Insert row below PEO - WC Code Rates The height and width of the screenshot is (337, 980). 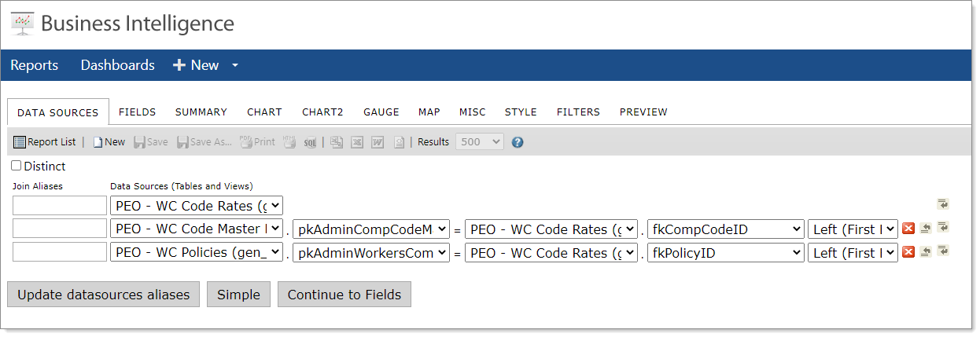coord(943,204)
